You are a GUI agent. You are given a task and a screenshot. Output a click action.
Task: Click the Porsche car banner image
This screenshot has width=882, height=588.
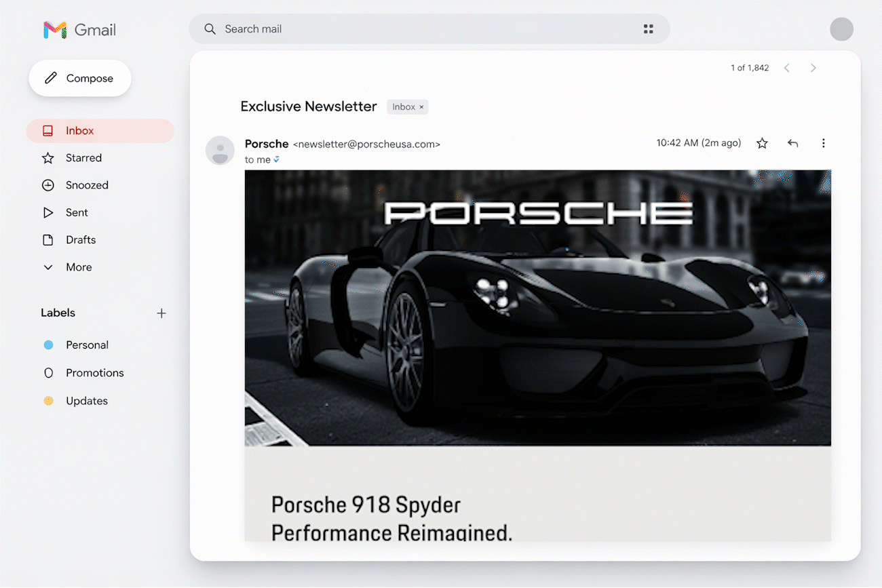pyautogui.click(x=538, y=308)
